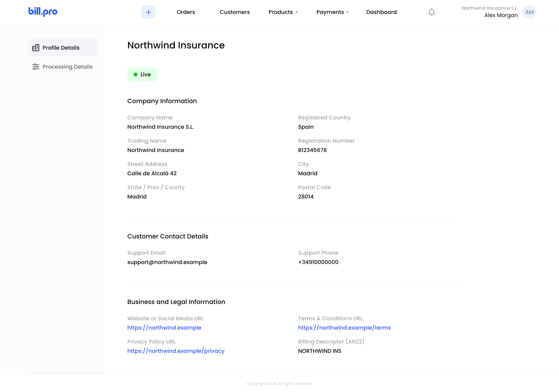The width and height of the screenshot is (559, 392).
Task: Click the Alex Morgan user name
Action: pyautogui.click(x=501, y=15)
